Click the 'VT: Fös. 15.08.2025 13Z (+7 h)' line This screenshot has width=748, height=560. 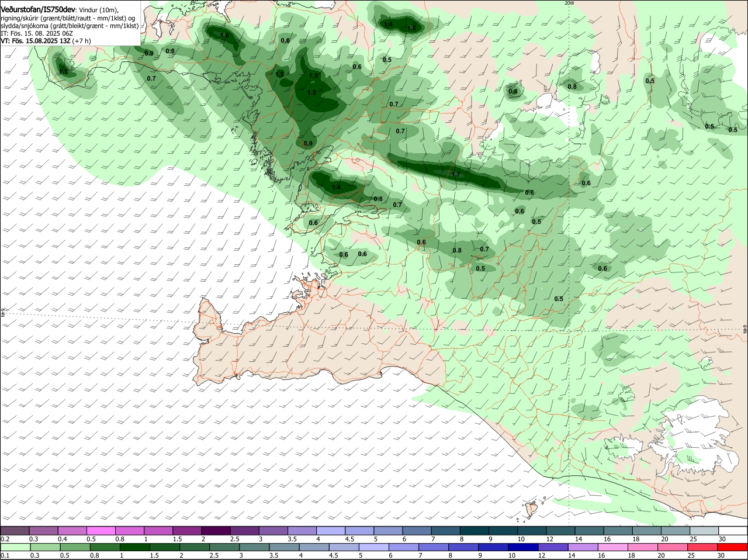pyautogui.click(x=46, y=41)
